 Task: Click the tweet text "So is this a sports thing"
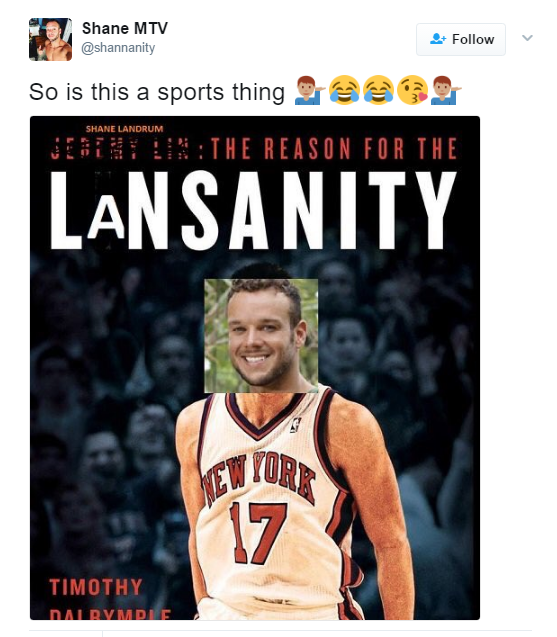click(x=157, y=92)
